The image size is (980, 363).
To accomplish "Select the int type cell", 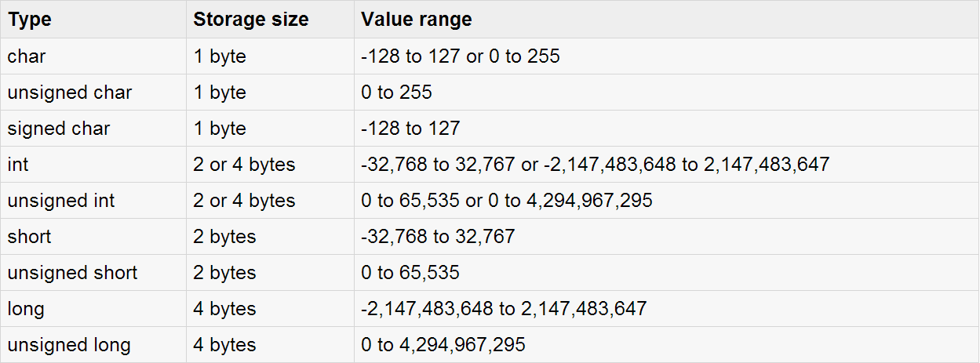I will pos(18,165).
